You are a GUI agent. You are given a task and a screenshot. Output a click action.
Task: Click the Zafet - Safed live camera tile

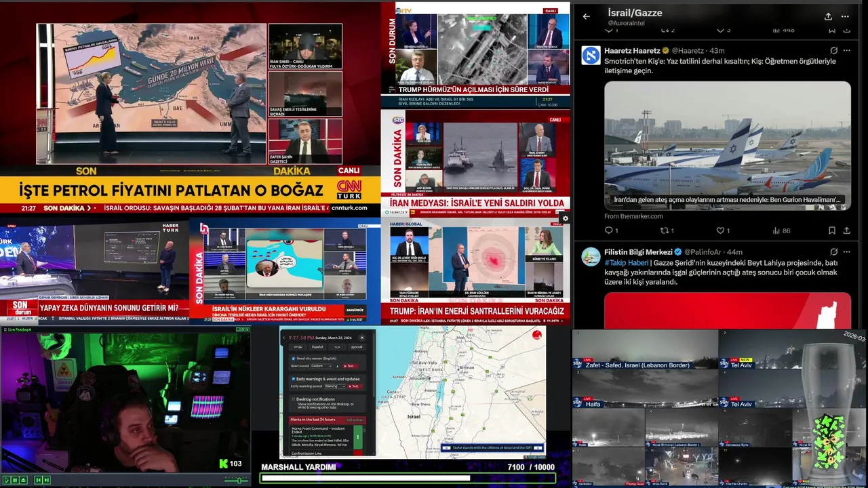click(x=645, y=349)
